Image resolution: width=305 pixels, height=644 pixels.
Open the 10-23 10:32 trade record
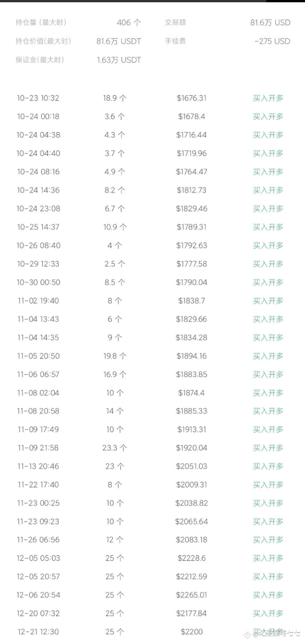point(153,98)
